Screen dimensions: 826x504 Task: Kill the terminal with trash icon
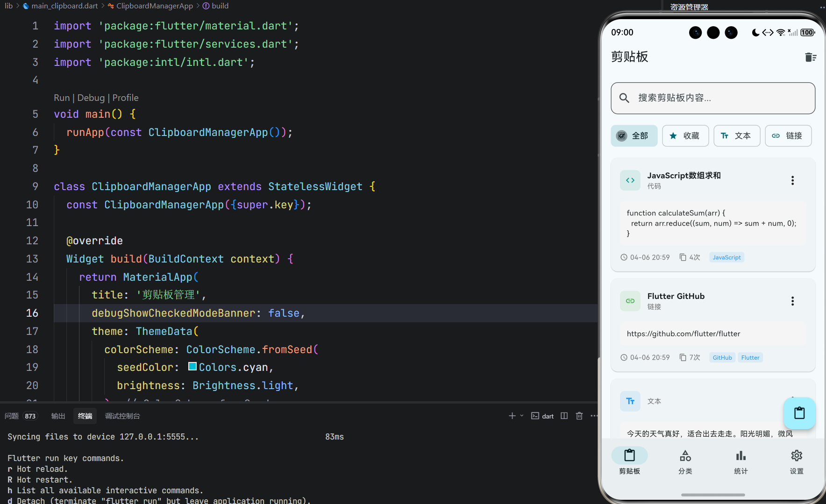(579, 416)
